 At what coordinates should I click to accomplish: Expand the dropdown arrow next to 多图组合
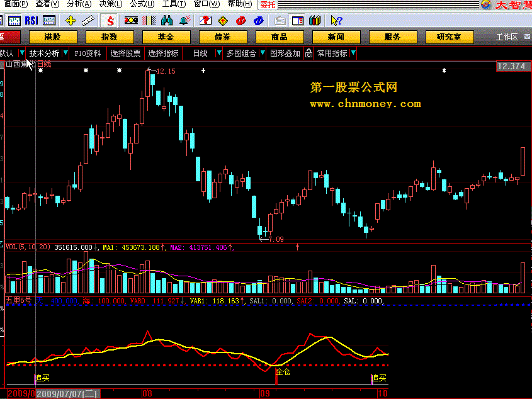point(263,53)
